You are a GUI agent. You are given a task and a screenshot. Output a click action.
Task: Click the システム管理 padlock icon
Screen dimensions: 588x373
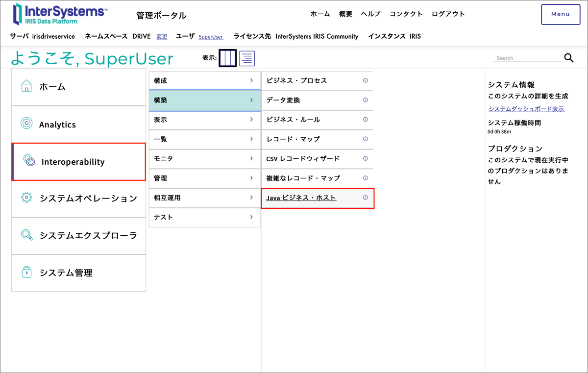[x=26, y=272]
